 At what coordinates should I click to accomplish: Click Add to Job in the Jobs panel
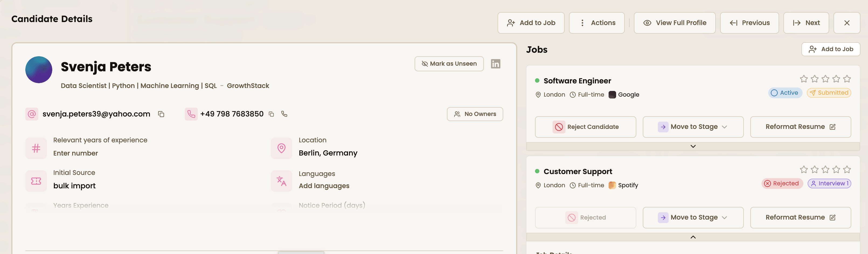(x=831, y=49)
